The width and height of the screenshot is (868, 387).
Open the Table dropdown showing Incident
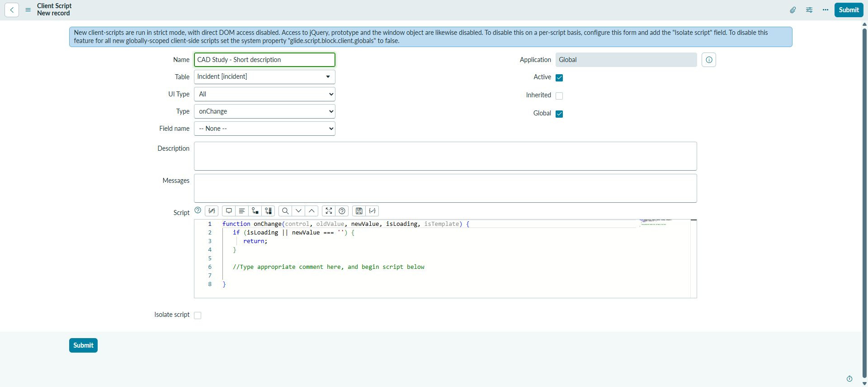coord(264,77)
